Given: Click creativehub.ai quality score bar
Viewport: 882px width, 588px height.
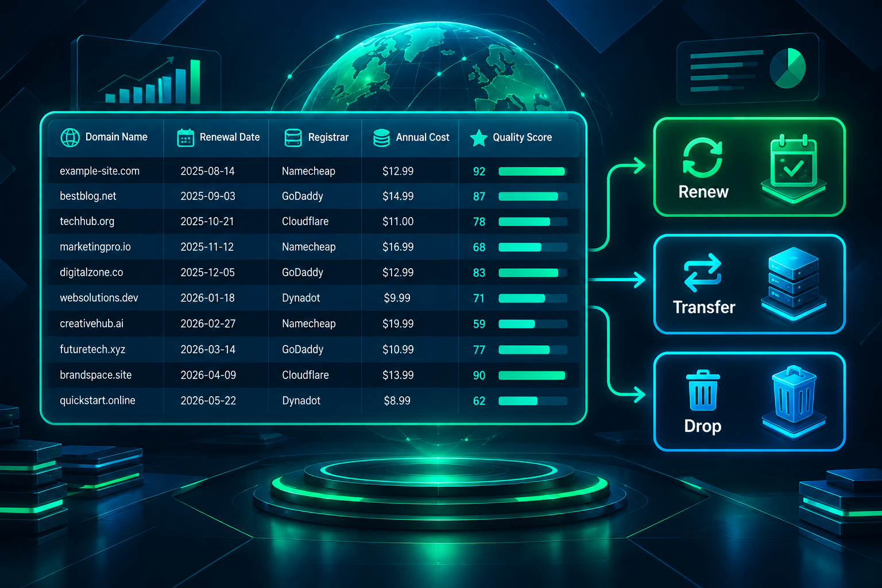Looking at the screenshot, I should 533,324.
